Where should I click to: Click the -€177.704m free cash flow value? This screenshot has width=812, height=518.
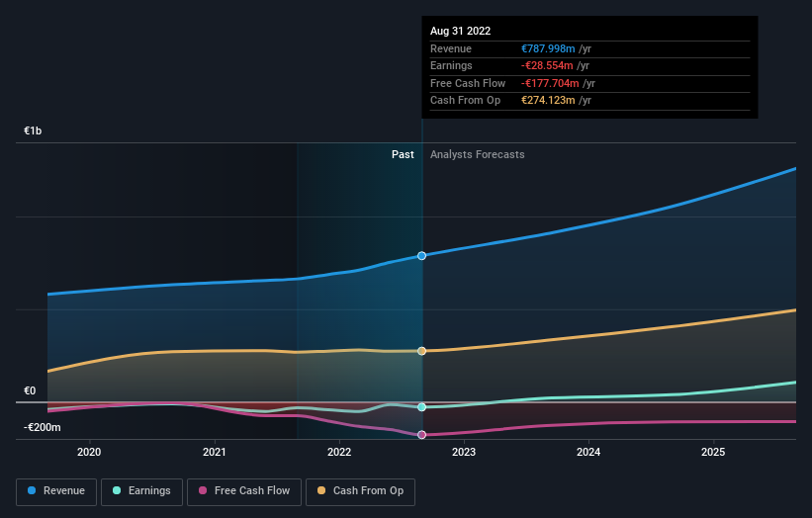click(x=550, y=83)
